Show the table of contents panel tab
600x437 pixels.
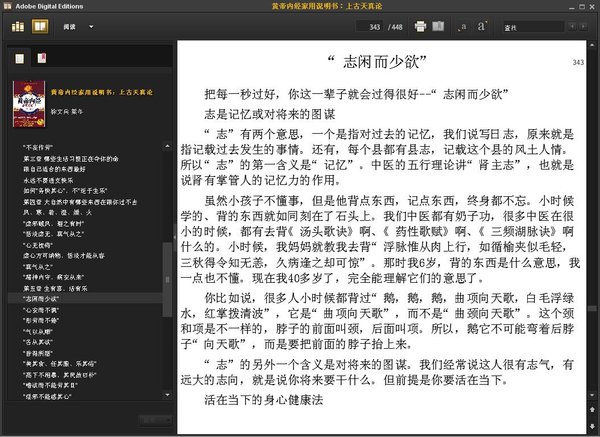tap(20, 58)
